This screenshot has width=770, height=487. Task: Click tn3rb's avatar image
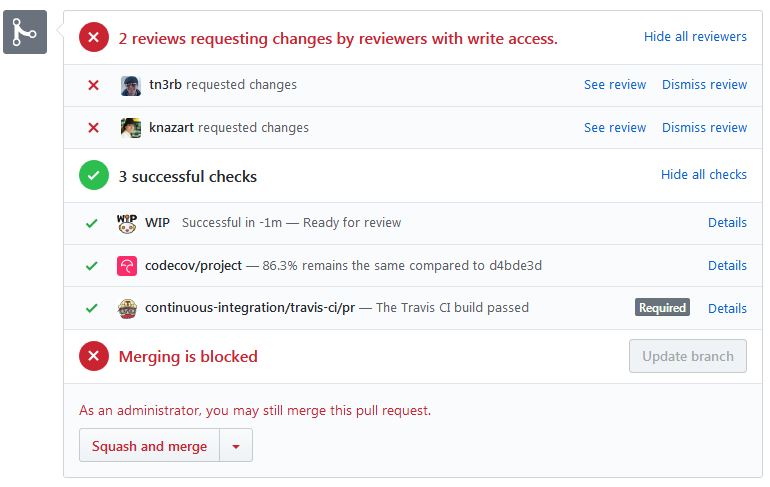131,85
